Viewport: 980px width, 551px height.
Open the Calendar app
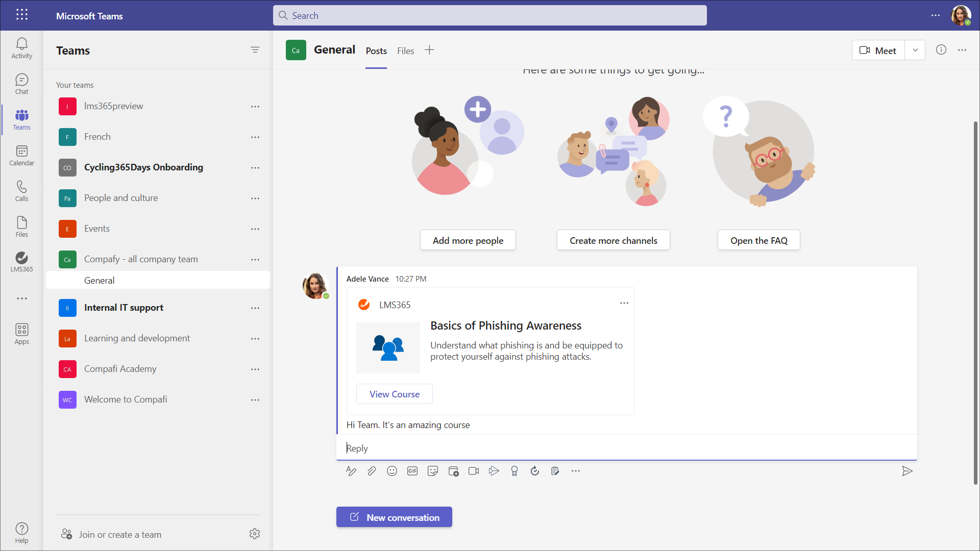21,155
